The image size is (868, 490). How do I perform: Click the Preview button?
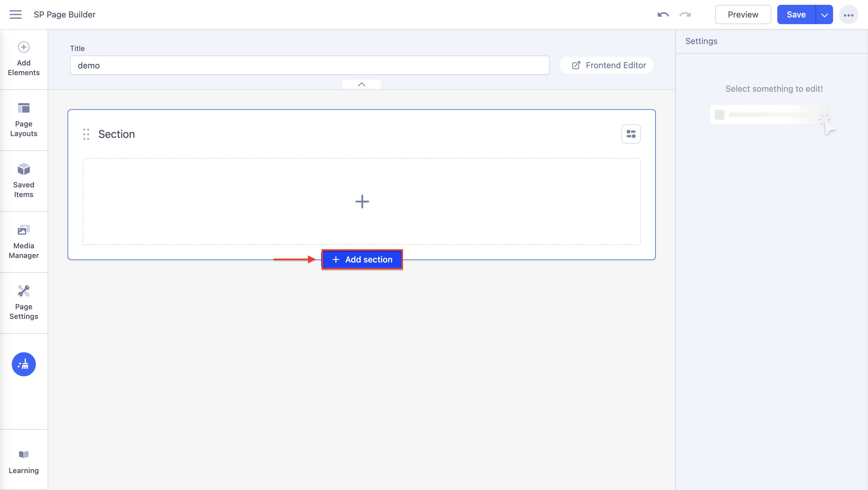coord(743,14)
